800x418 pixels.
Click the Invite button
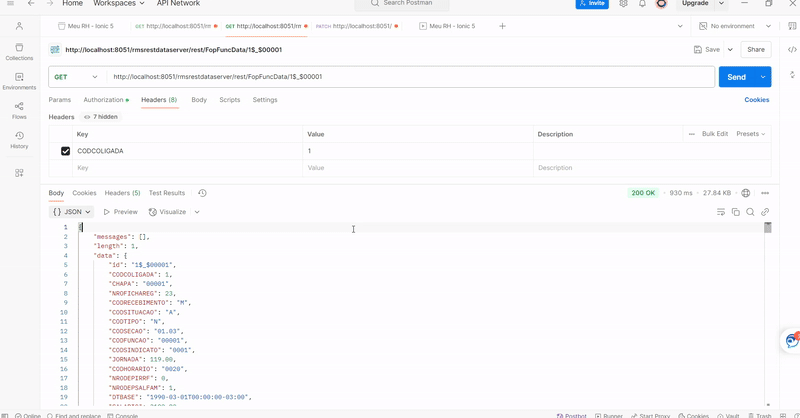click(592, 4)
